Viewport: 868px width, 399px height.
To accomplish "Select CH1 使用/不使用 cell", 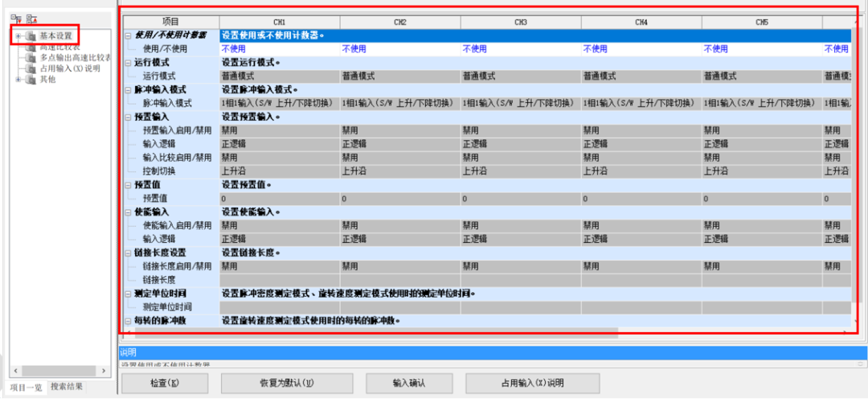I will pyautogui.click(x=279, y=49).
